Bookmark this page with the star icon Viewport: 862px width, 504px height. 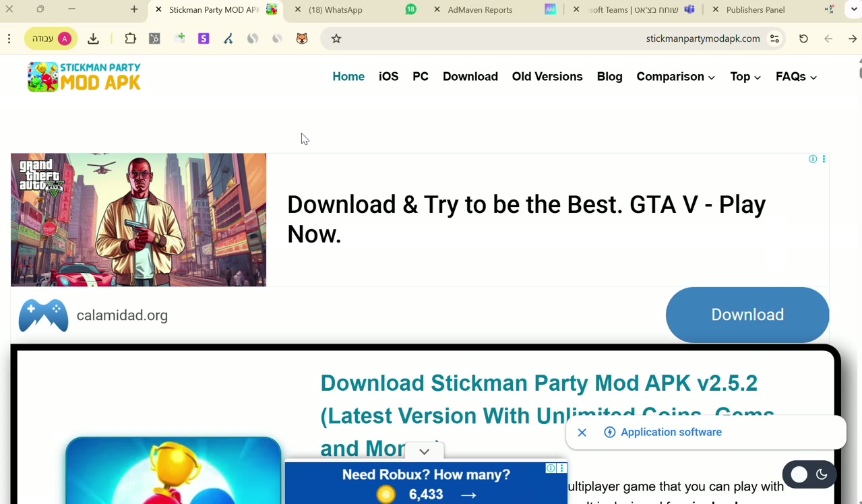point(336,39)
